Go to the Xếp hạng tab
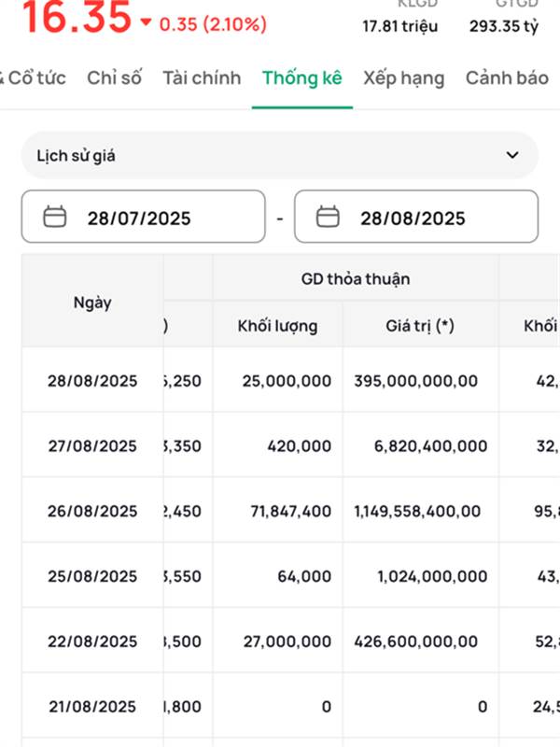The height and width of the screenshot is (747, 560). [403, 78]
